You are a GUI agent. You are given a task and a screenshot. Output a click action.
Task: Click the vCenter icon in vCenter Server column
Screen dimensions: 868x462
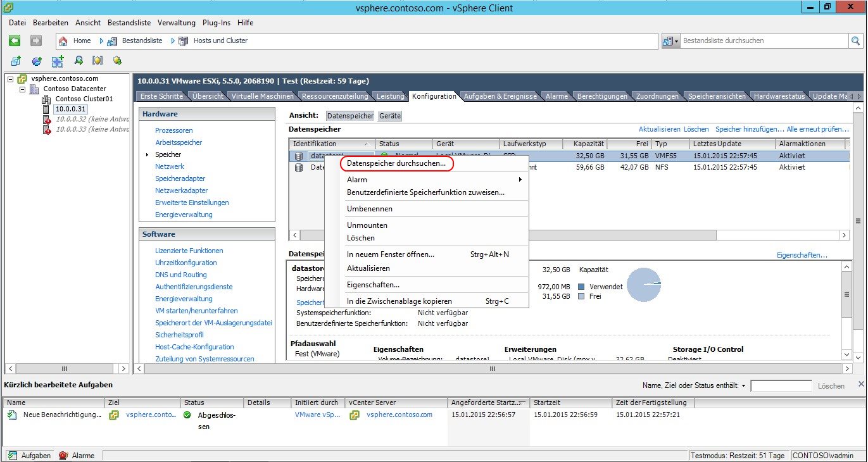point(356,415)
